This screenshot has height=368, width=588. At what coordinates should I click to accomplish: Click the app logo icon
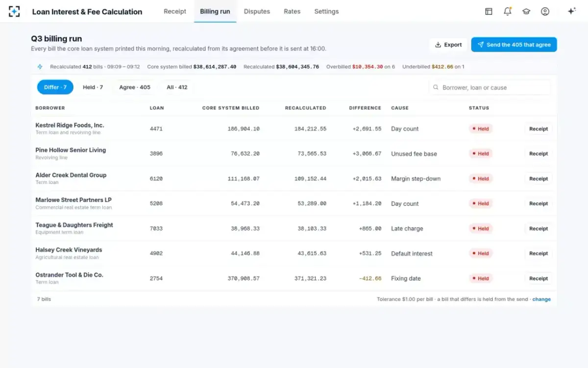point(14,11)
